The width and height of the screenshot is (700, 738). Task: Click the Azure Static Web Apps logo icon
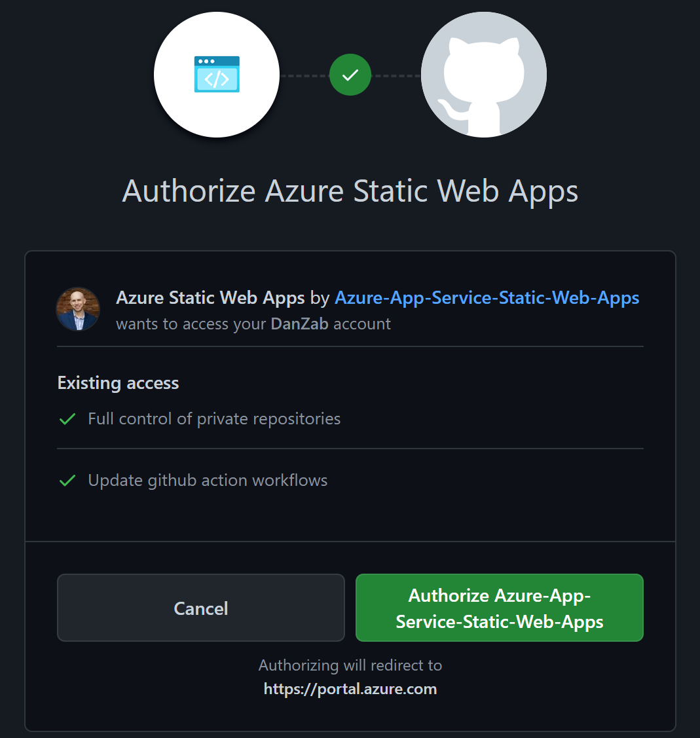coord(217,75)
